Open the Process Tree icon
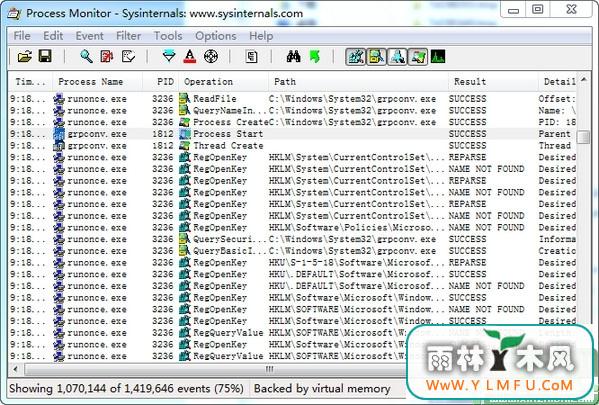 [251, 57]
